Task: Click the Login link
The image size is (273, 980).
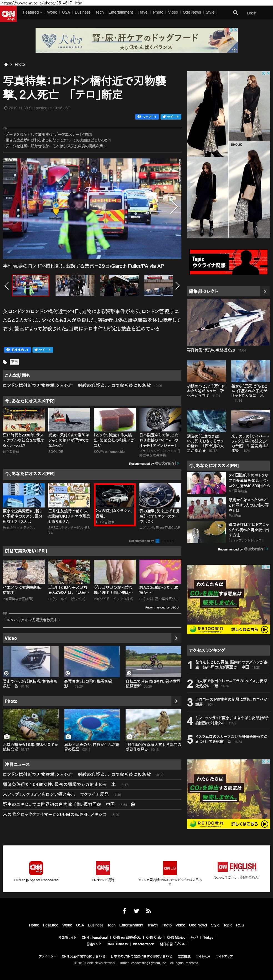Action: [x=251, y=13]
